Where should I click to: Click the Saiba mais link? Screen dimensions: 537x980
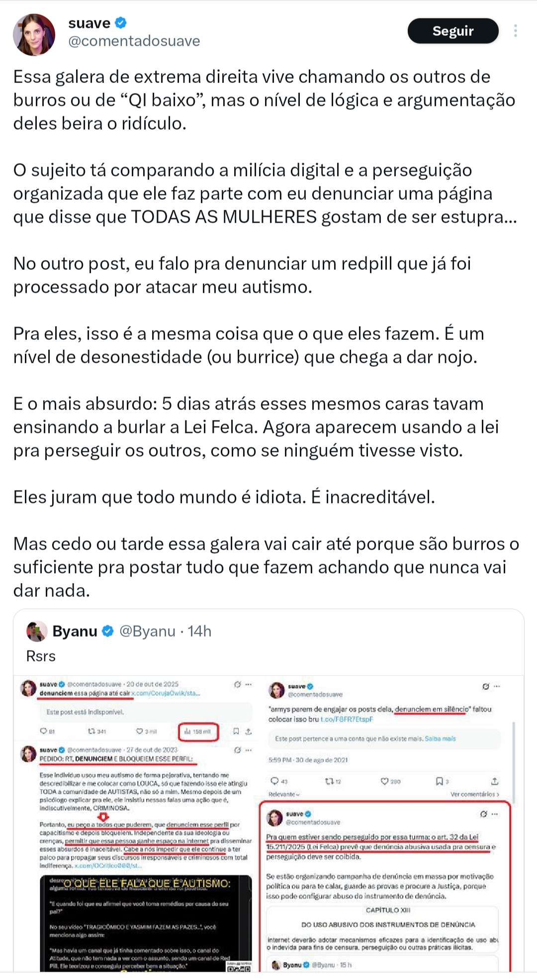point(440,738)
